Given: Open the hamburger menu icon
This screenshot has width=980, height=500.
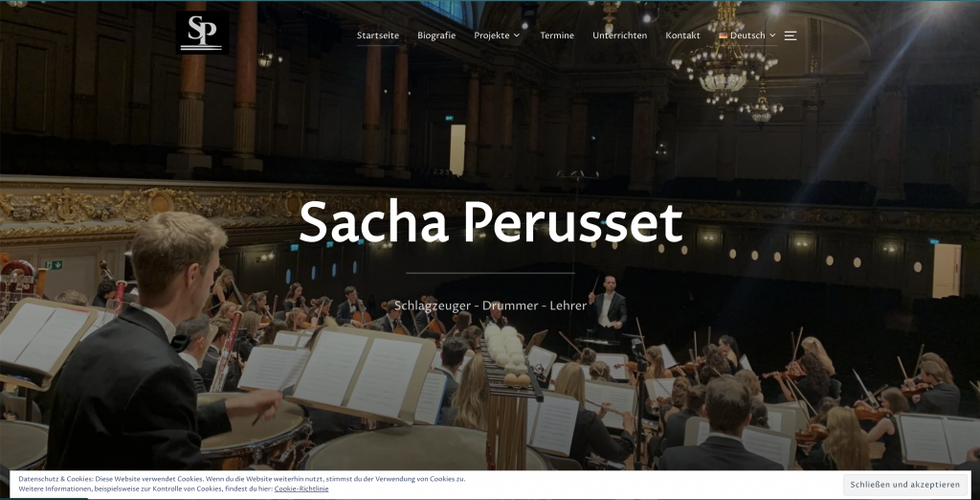Looking at the screenshot, I should 790,35.
